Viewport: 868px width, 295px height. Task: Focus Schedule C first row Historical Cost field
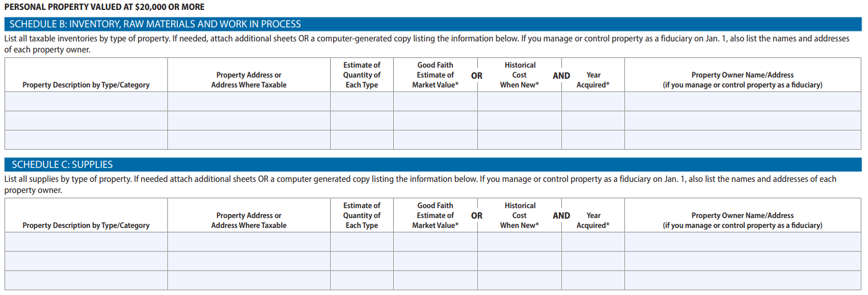point(519,242)
